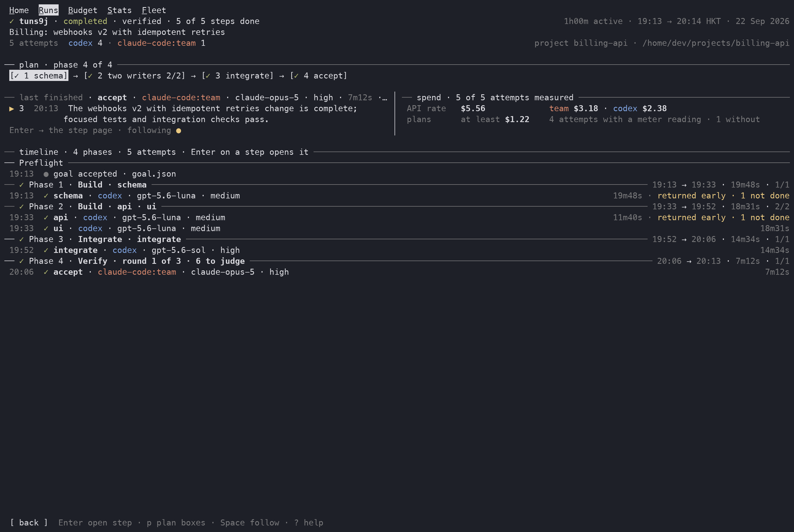Select the '3 integrate' plan box

tap(237, 76)
